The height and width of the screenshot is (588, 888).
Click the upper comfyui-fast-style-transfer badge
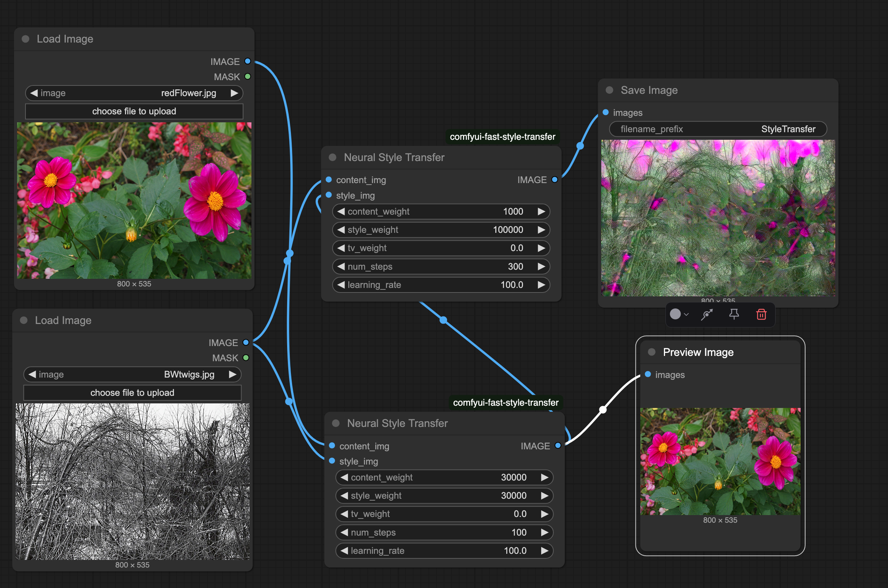pyautogui.click(x=502, y=137)
